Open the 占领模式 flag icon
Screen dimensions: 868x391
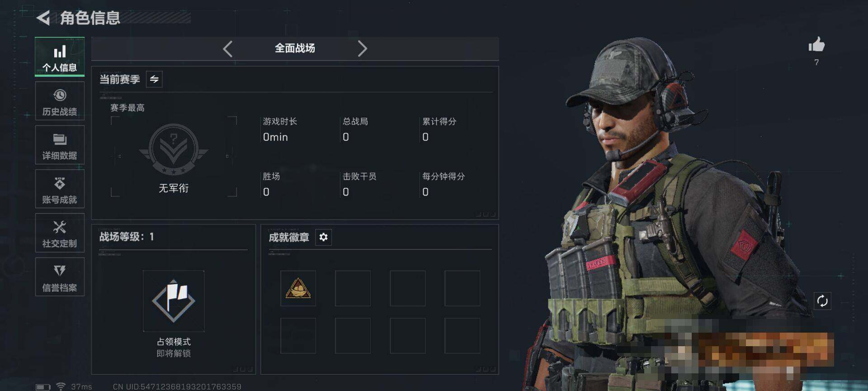click(174, 301)
